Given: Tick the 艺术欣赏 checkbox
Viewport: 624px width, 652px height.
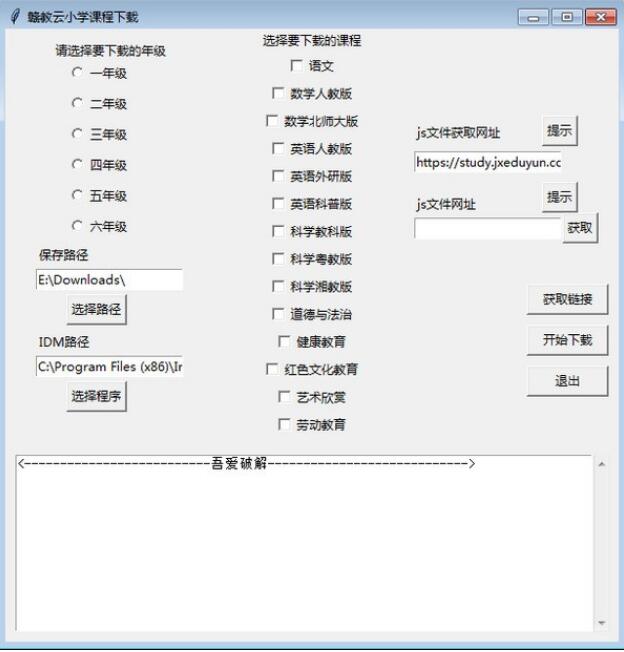Looking at the screenshot, I should click(x=284, y=397).
